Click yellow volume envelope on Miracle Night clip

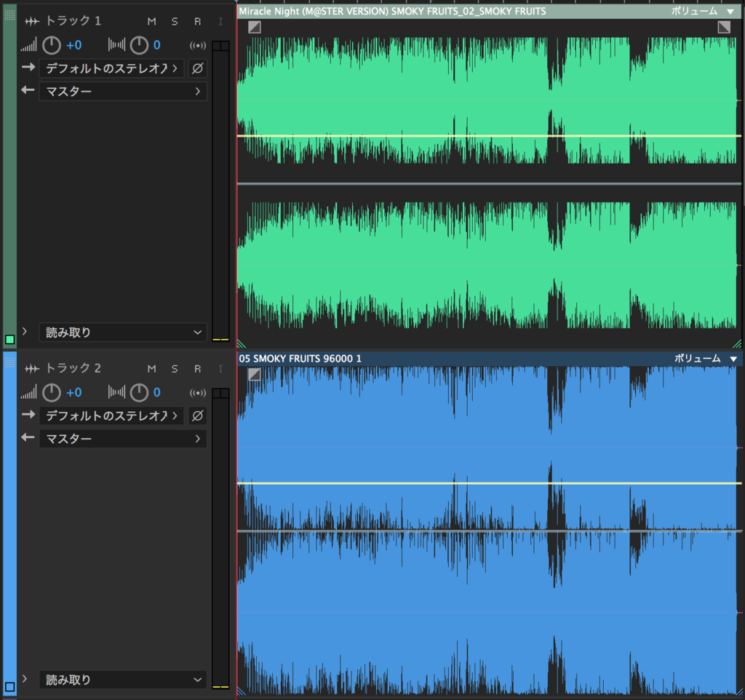[489, 136]
